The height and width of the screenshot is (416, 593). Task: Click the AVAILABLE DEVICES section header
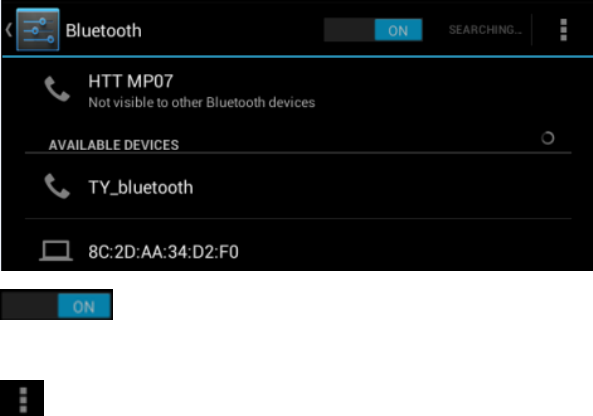point(114,145)
